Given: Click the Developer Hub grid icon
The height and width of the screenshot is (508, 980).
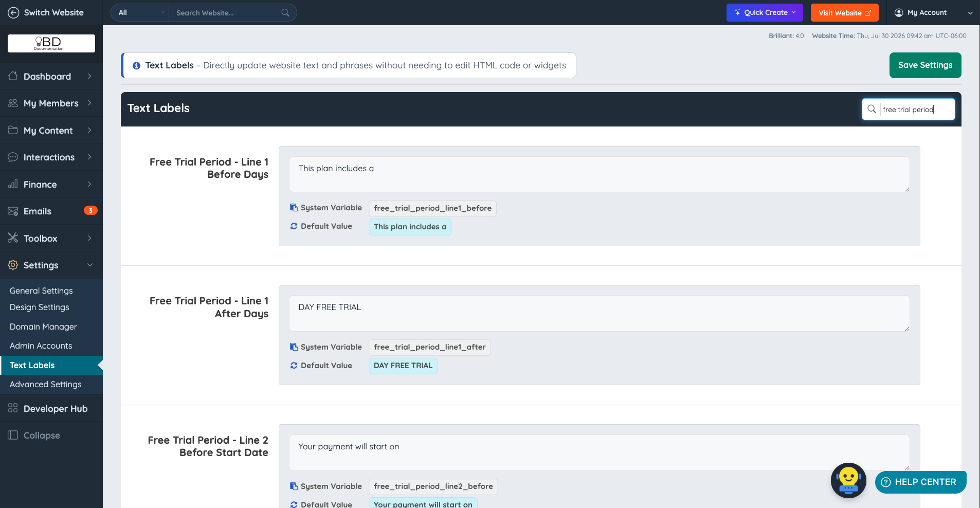Looking at the screenshot, I should click(13, 408).
